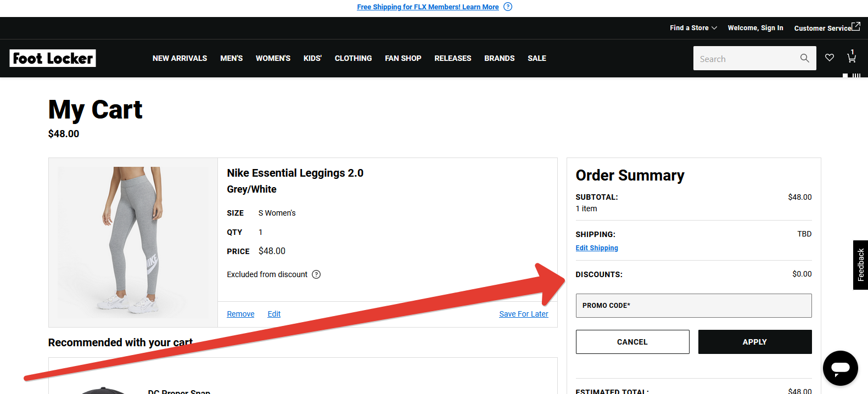868x394 pixels.
Task: Click the Edit Shipping link
Action: click(x=597, y=248)
